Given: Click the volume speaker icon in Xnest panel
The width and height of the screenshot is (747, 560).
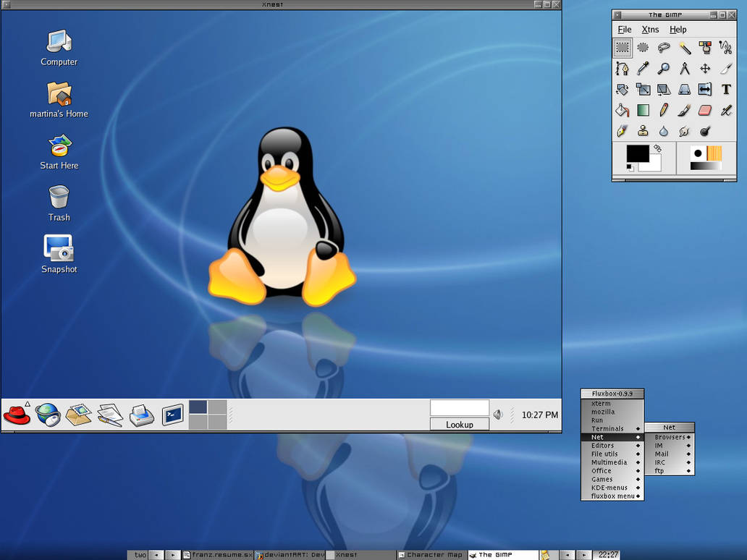Looking at the screenshot, I should (498, 415).
